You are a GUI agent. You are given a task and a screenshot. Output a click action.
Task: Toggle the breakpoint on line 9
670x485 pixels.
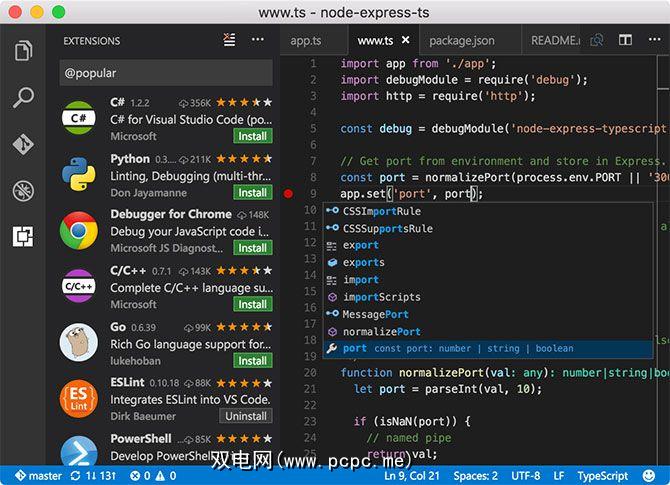click(289, 194)
